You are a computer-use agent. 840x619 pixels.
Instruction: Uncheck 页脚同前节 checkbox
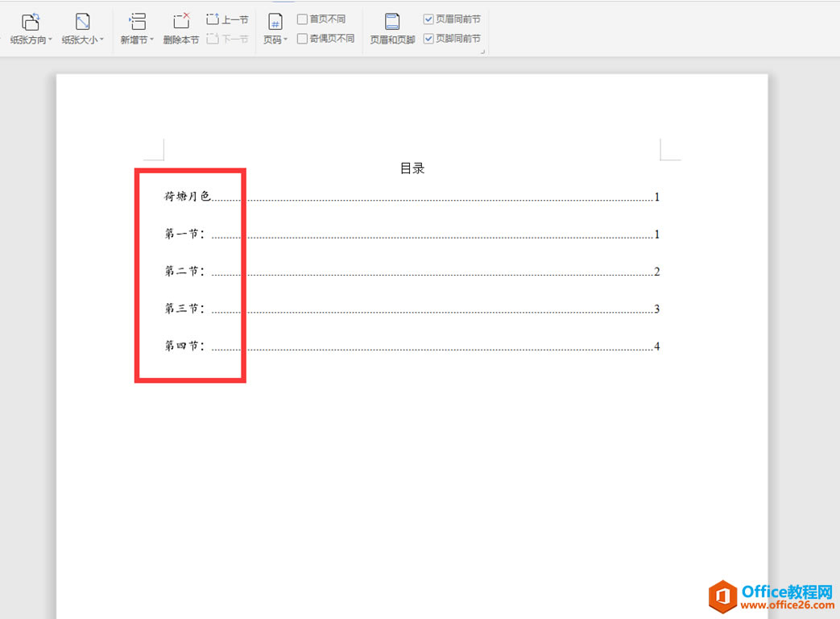[428, 39]
